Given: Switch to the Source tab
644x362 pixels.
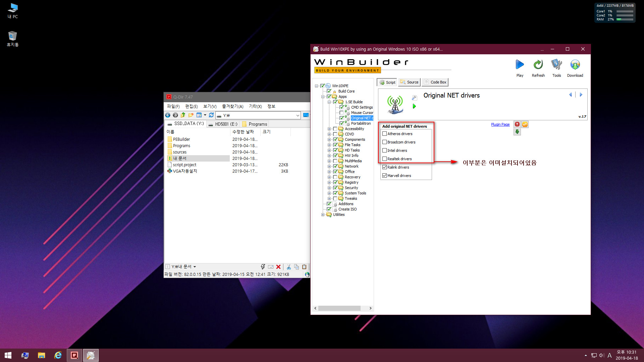Looking at the screenshot, I should point(409,82).
